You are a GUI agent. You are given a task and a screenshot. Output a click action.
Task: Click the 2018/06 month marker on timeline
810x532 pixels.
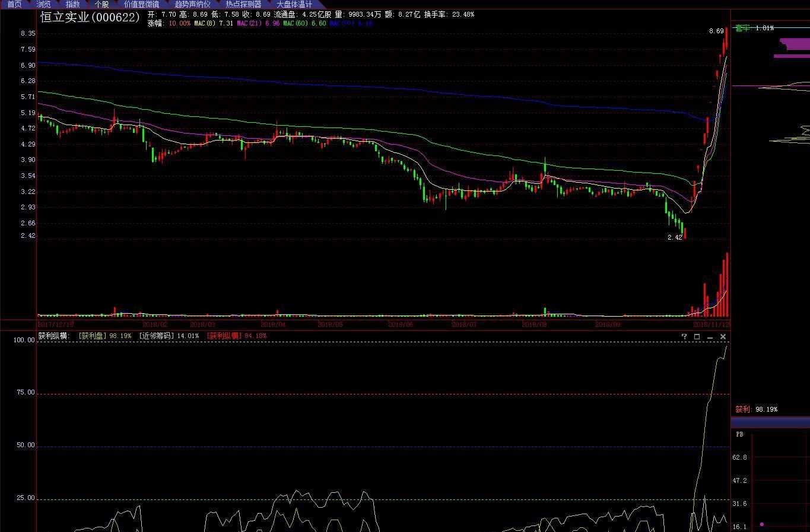coord(401,324)
